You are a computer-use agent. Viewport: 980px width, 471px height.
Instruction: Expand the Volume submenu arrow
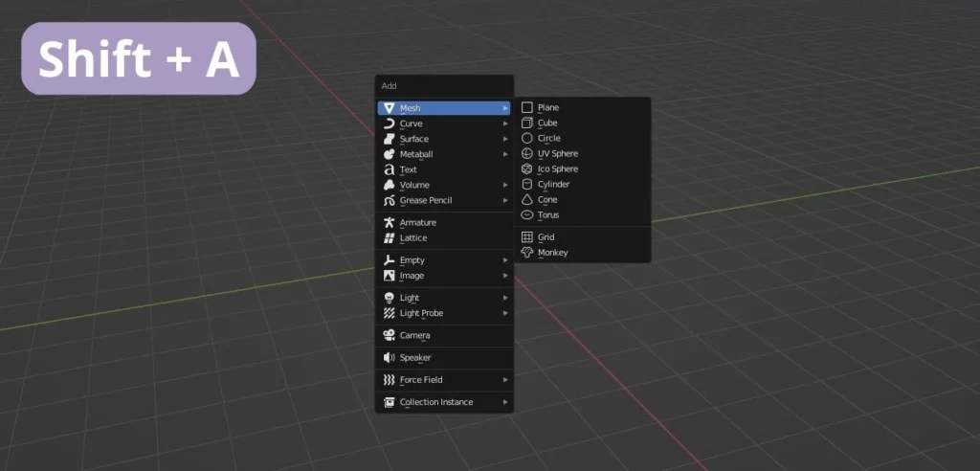pyautogui.click(x=505, y=185)
